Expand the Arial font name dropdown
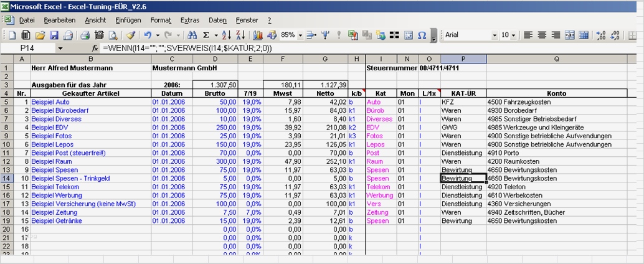The height and width of the screenshot is (264, 644). (495, 35)
